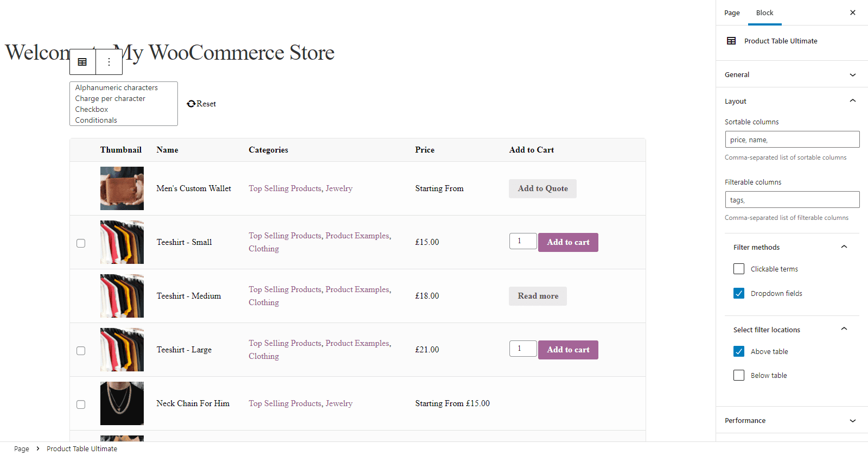Open Clothing link in Teeshirt - Large row
Screen dimensions: 868x455
pyautogui.click(x=264, y=356)
